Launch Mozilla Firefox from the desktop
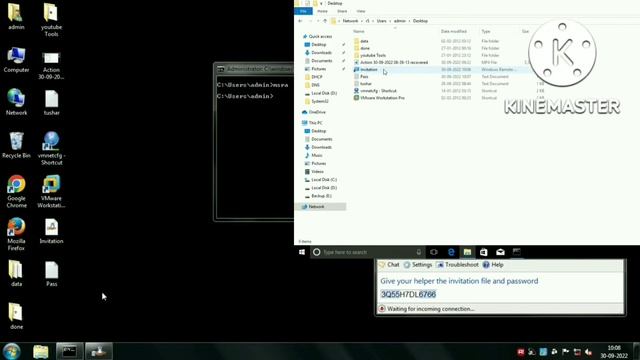 click(16, 234)
